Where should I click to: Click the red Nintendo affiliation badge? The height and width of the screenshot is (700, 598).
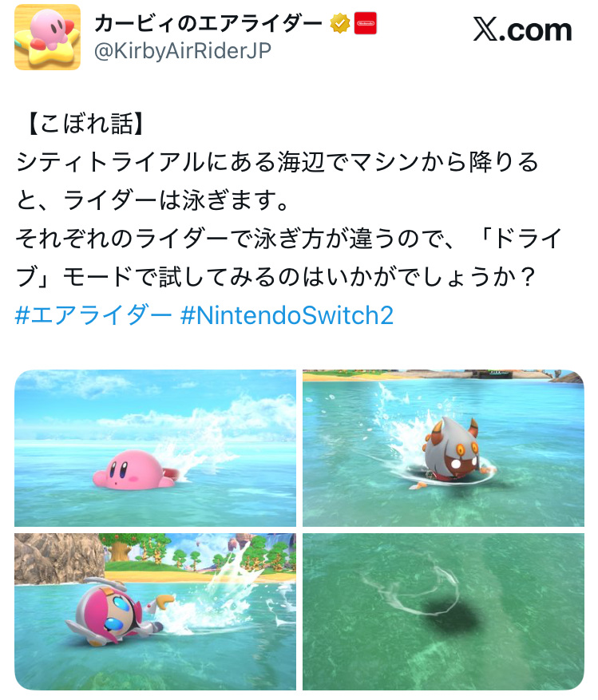[x=366, y=24]
